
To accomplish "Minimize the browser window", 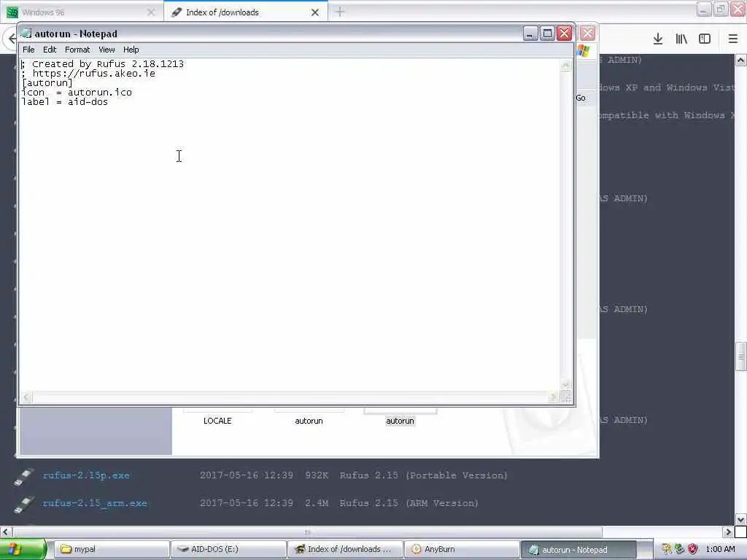I will coord(704,9).
